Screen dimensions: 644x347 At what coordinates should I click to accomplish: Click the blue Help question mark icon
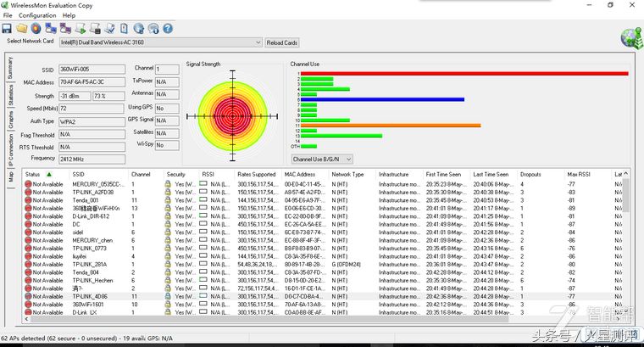coord(169,28)
